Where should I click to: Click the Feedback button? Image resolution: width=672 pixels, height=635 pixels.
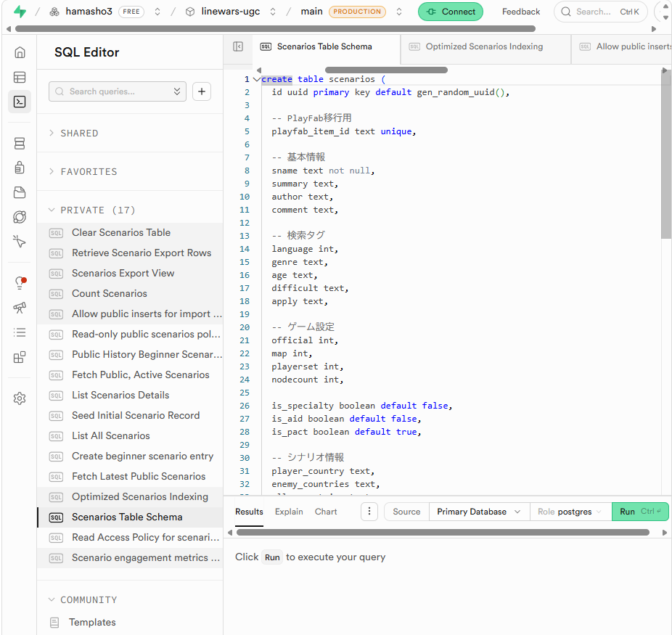521,12
